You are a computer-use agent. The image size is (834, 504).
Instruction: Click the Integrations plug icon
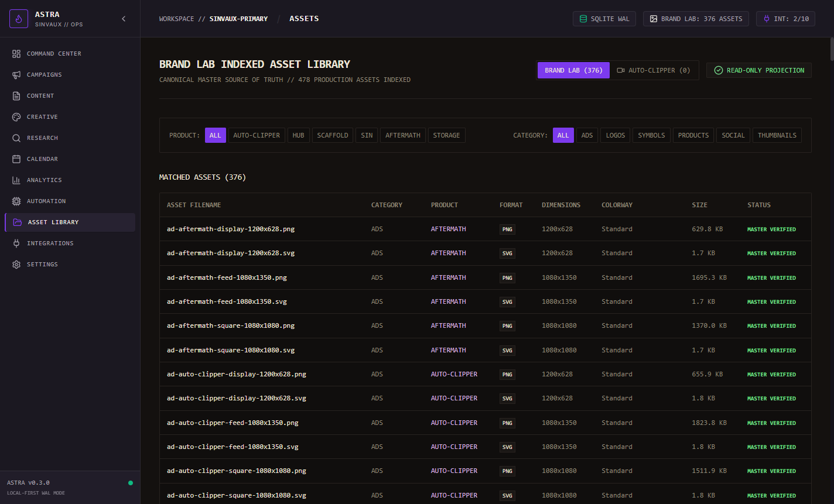tap(16, 244)
